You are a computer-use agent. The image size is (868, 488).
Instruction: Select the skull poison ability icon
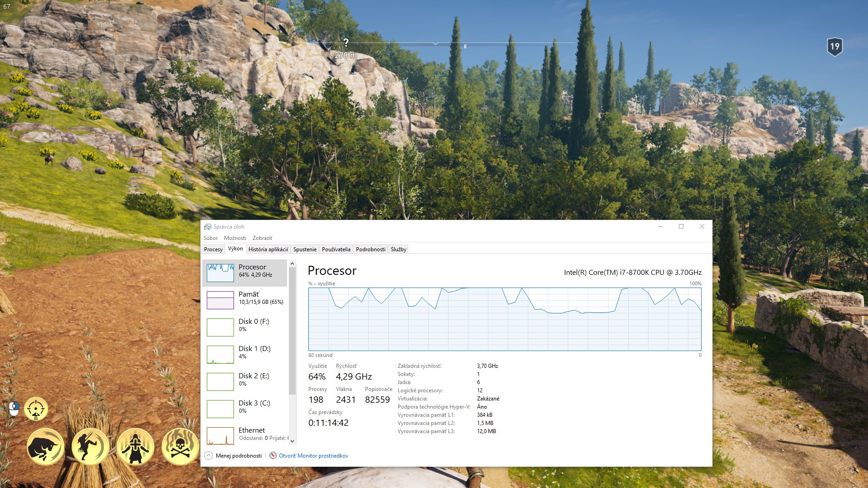click(x=180, y=446)
